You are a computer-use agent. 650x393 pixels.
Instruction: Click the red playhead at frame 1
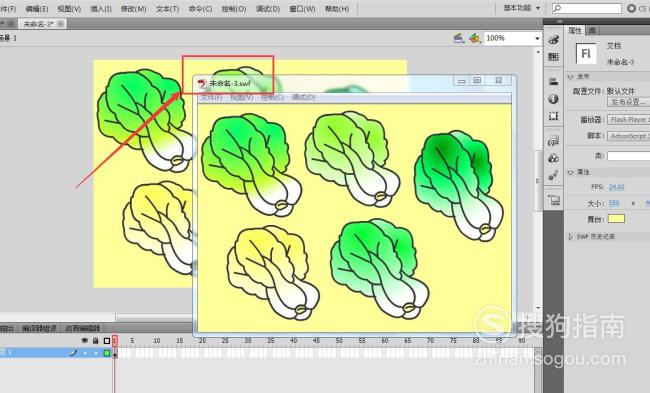pyautogui.click(x=115, y=341)
